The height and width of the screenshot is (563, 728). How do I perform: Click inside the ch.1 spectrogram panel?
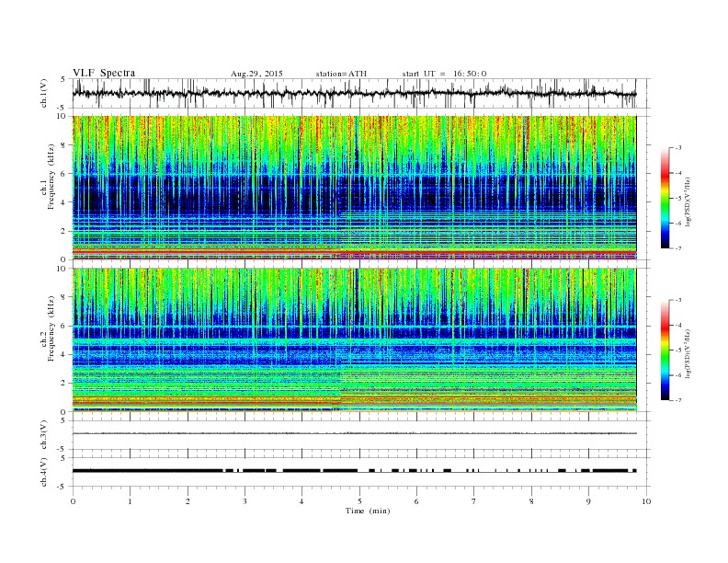pos(354,188)
